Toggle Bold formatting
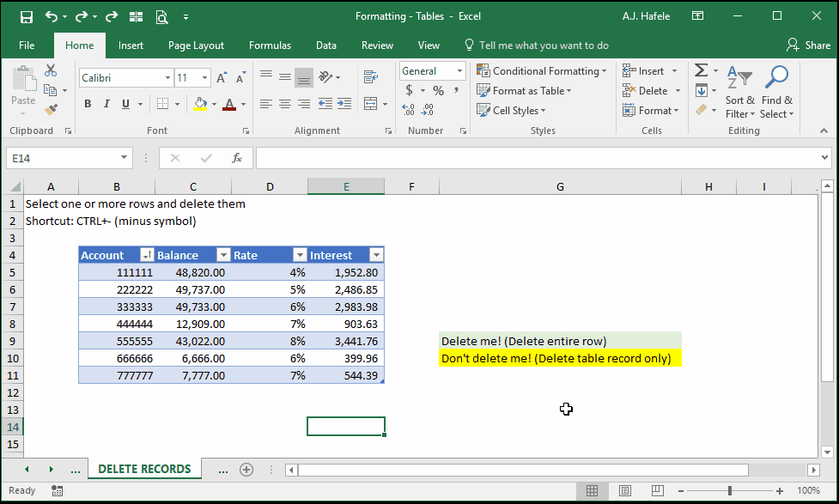The width and height of the screenshot is (839, 504). [x=88, y=104]
